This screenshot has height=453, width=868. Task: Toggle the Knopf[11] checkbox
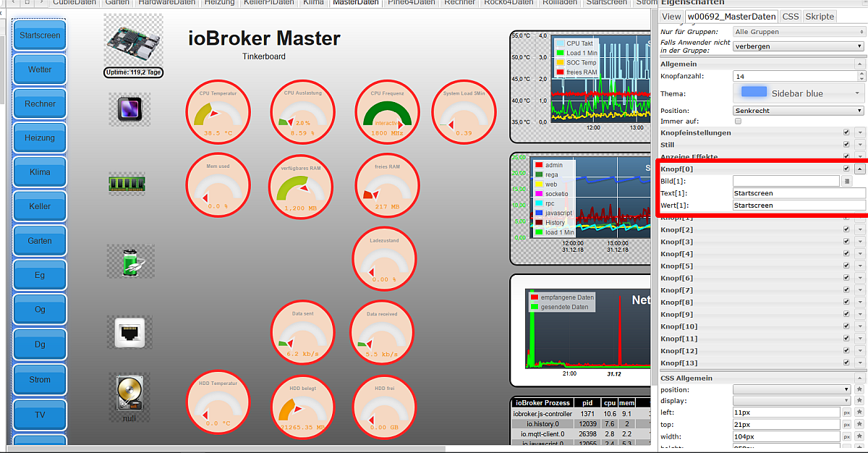pyautogui.click(x=846, y=339)
